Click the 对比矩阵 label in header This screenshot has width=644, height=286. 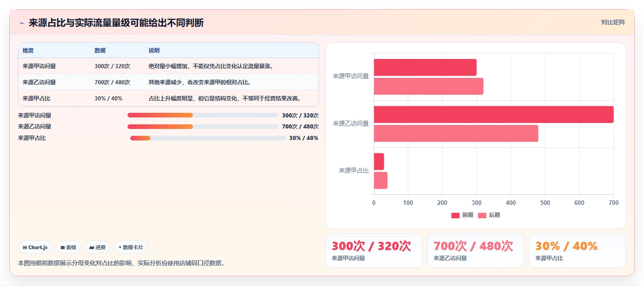click(x=613, y=22)
